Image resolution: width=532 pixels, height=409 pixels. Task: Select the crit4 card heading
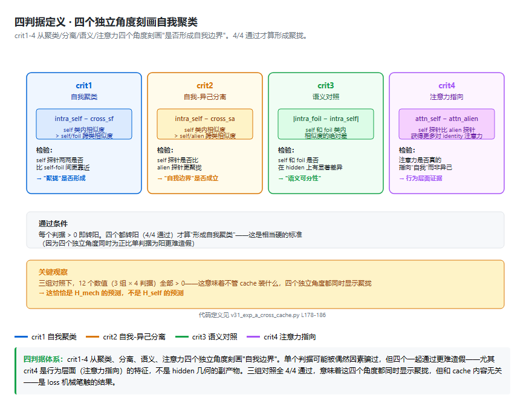(x=447, y=85)
